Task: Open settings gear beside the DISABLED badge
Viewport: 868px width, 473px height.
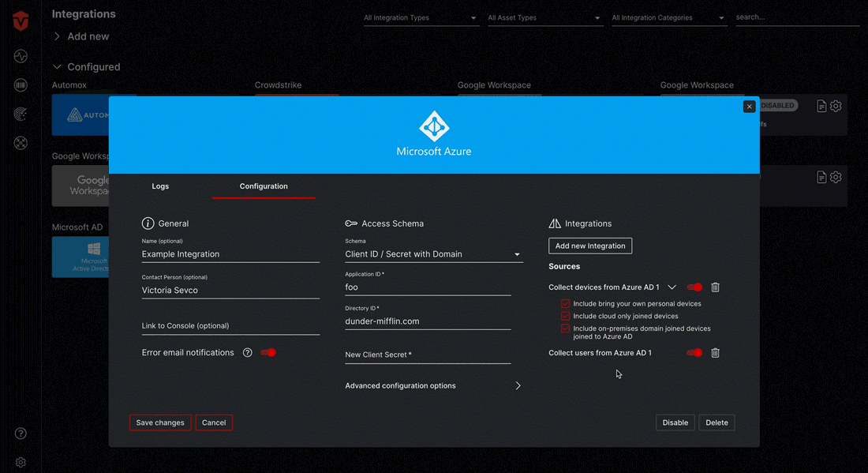Action: click(x=836, y=106)
